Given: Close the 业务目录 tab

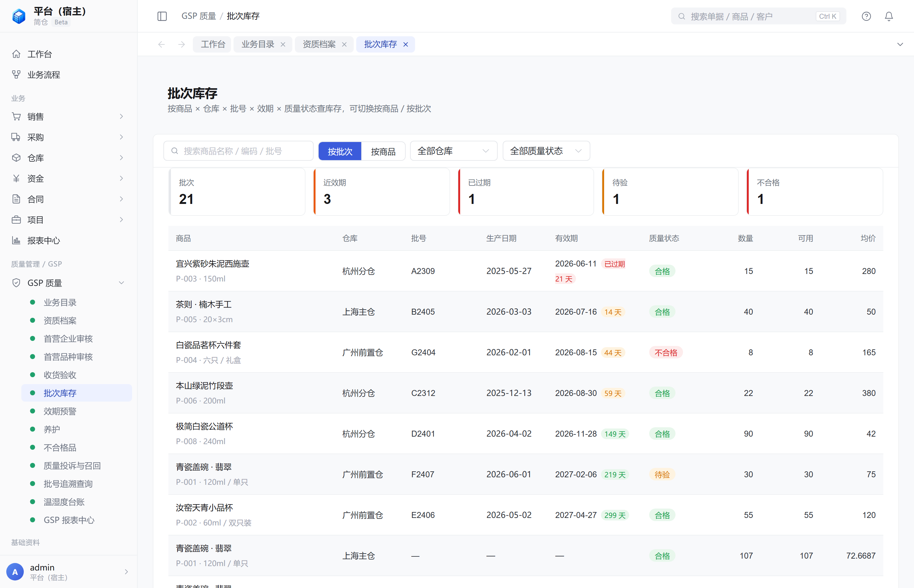Looking at the screenshot, I should [x=283, y=44].
